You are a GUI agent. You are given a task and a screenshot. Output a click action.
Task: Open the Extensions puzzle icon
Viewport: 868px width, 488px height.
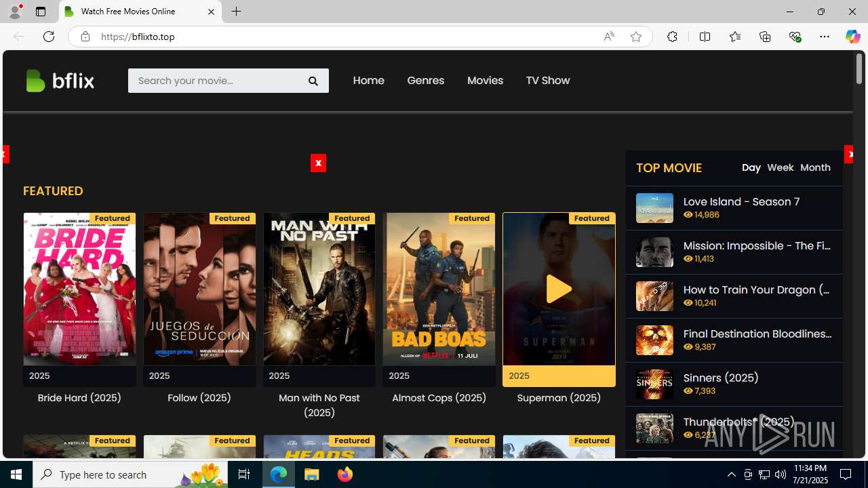pyautogui.click(x=672, y=37)
